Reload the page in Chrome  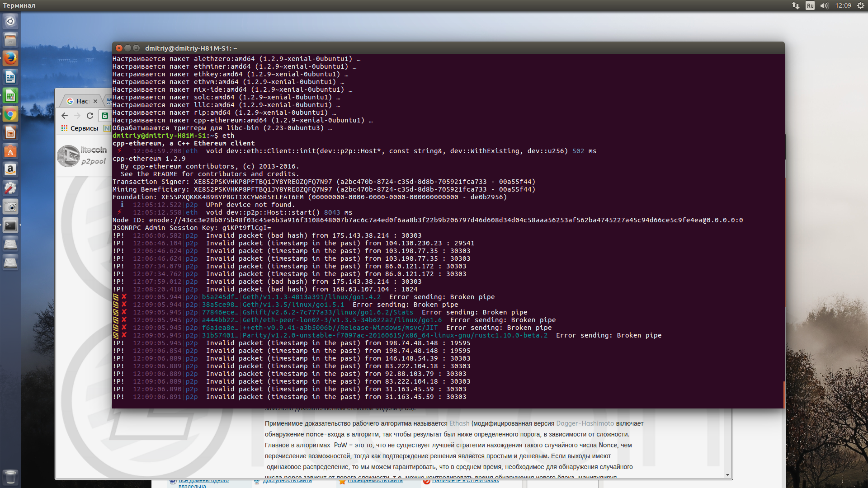[x=90, y=116]
